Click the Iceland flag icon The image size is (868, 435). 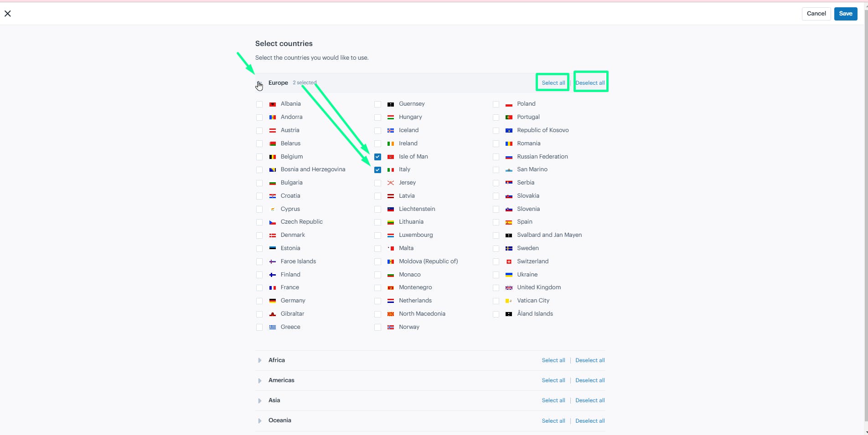(391, 130)
